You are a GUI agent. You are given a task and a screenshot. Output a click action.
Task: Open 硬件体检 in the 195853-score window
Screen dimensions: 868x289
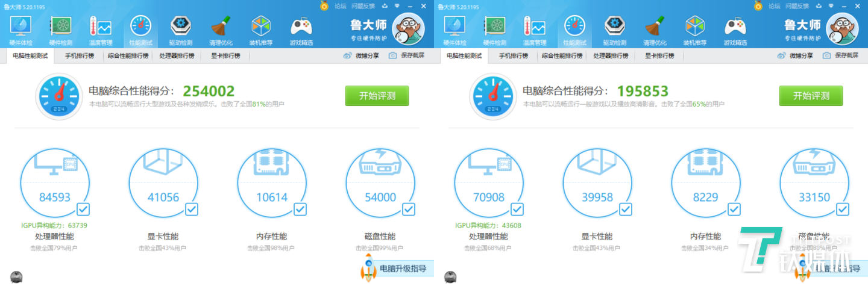(x=455, y=30)
